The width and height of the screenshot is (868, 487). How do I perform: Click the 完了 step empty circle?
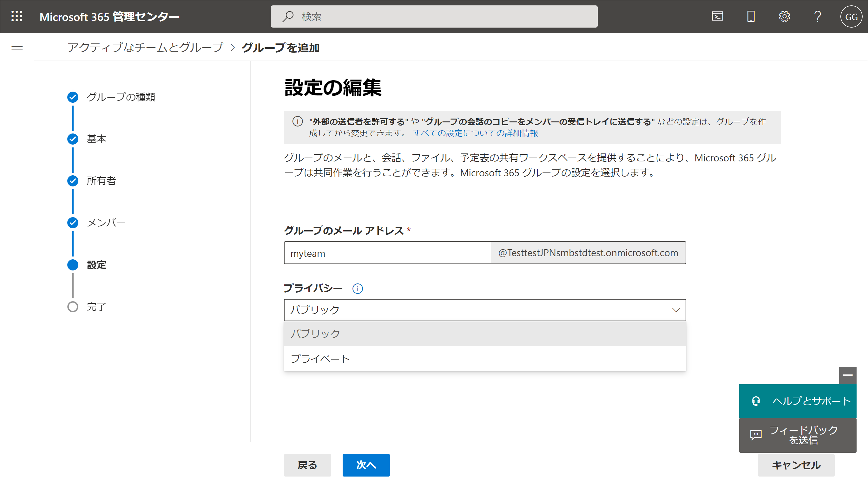tap(73, 307)
